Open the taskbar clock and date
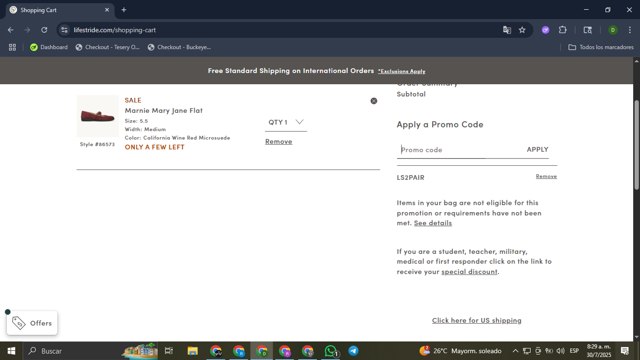The width and height of the screenshot is (640, 360). 599,351
